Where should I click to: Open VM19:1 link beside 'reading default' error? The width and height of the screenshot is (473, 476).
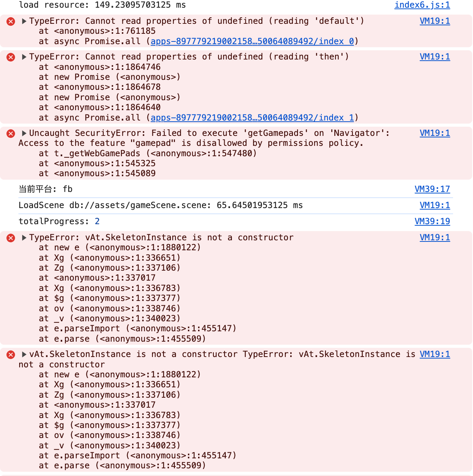435,21
